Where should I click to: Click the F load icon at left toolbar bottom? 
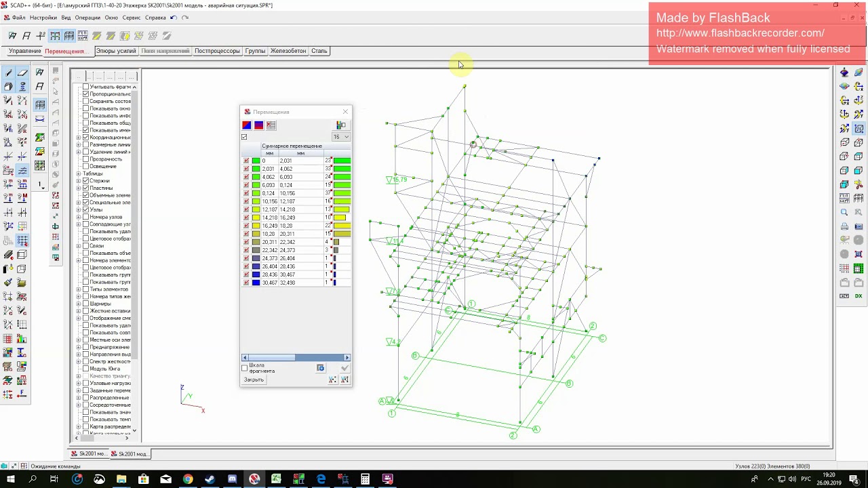[22, 394]
